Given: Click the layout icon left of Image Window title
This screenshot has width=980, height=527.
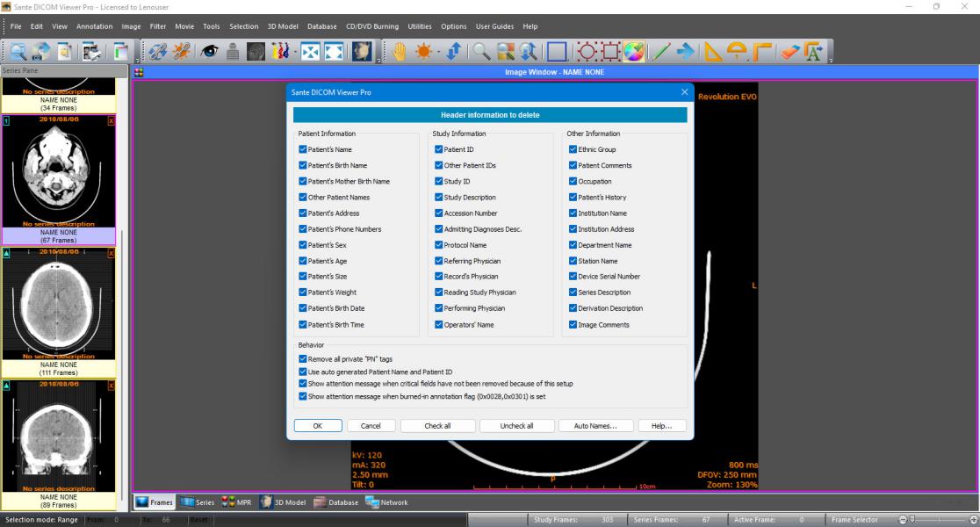Looking at the screenshot, I should coord(139,73).
